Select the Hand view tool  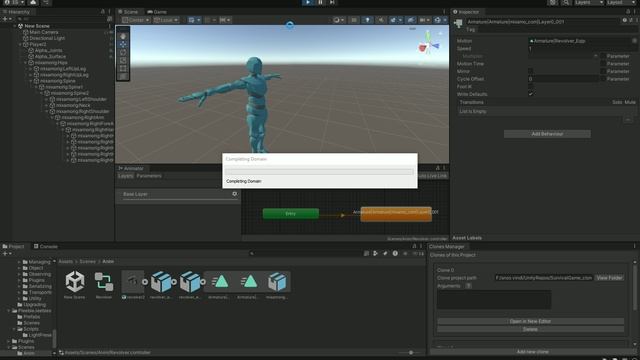tap(123, 36)
